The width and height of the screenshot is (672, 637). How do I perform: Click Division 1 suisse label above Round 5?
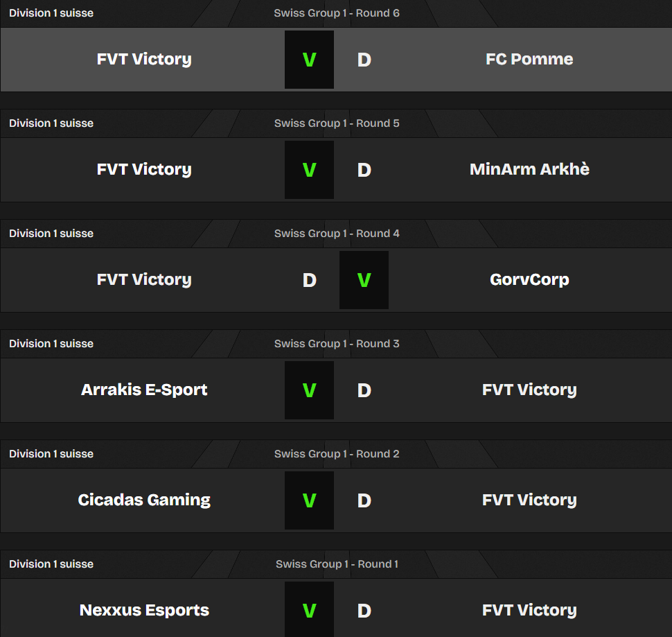[51, 123]
